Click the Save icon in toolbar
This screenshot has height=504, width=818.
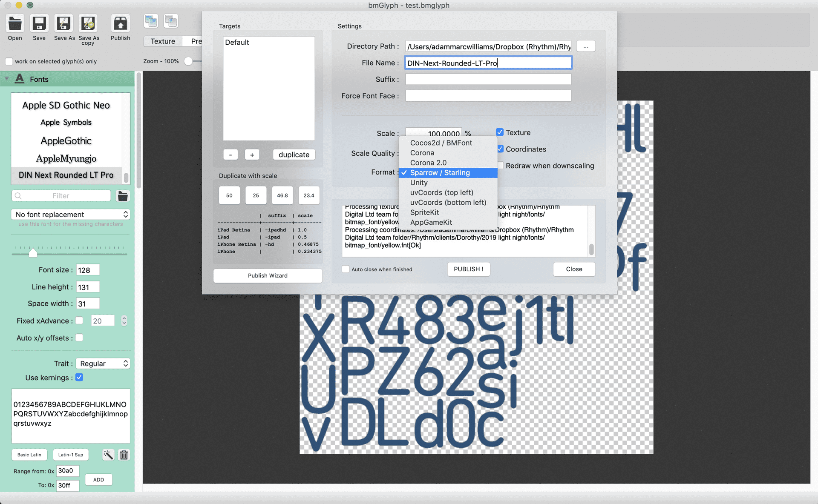pyautogui.click(x=39, y=23)
